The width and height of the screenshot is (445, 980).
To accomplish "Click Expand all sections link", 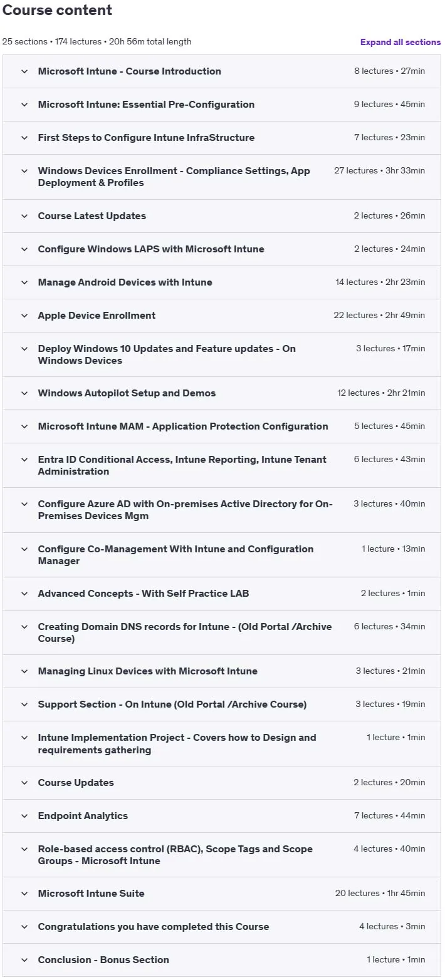I will click(401, 42).
